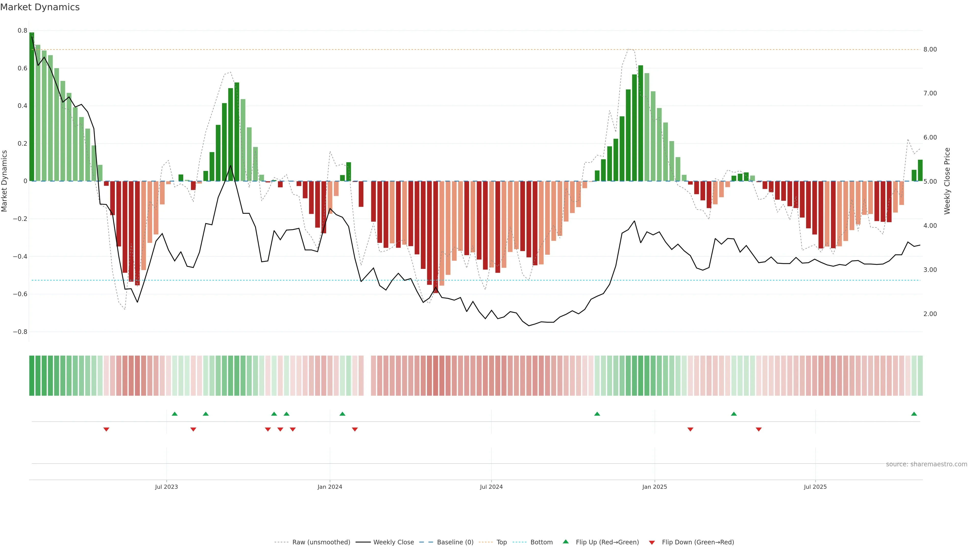This screenshot has width=980, height=551.
Task: Click the last green flip-up marker at far right
Action: [914, 414]
